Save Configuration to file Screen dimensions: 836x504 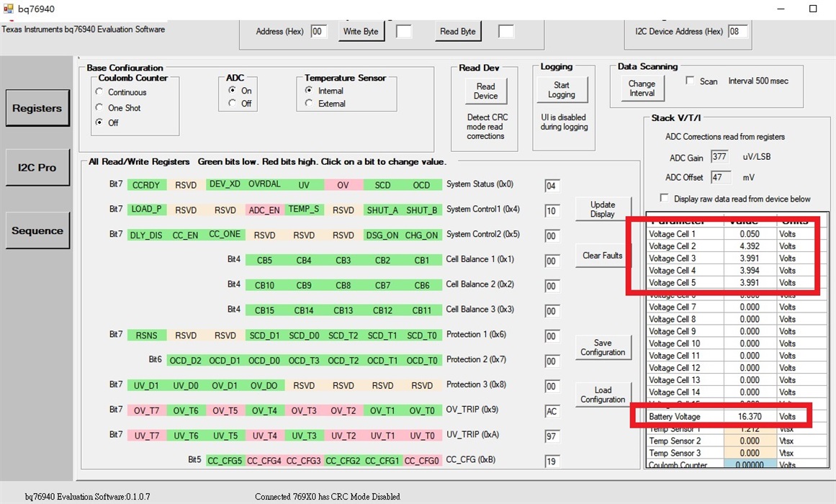603,347
